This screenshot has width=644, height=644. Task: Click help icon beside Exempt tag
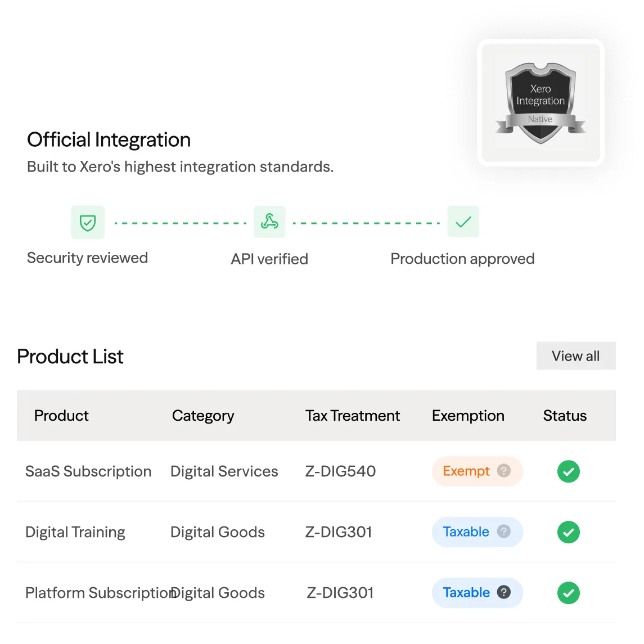[x=504, y=471]
